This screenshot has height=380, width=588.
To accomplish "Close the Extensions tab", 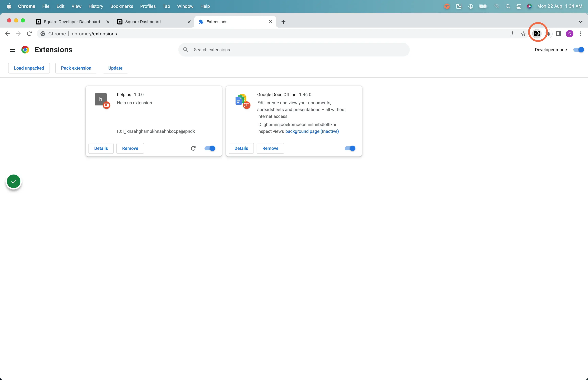I will [x=270, y=22].
